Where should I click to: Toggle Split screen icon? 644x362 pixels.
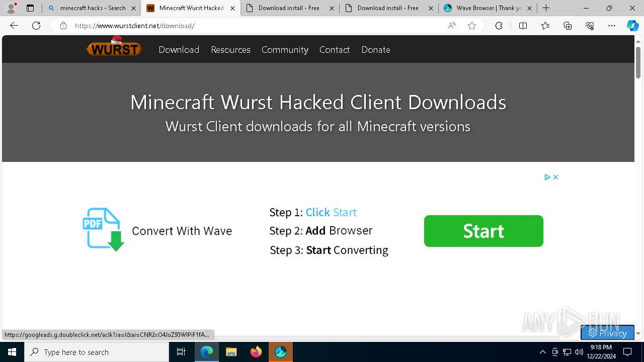pyautogui.click(x=523, y=26)
